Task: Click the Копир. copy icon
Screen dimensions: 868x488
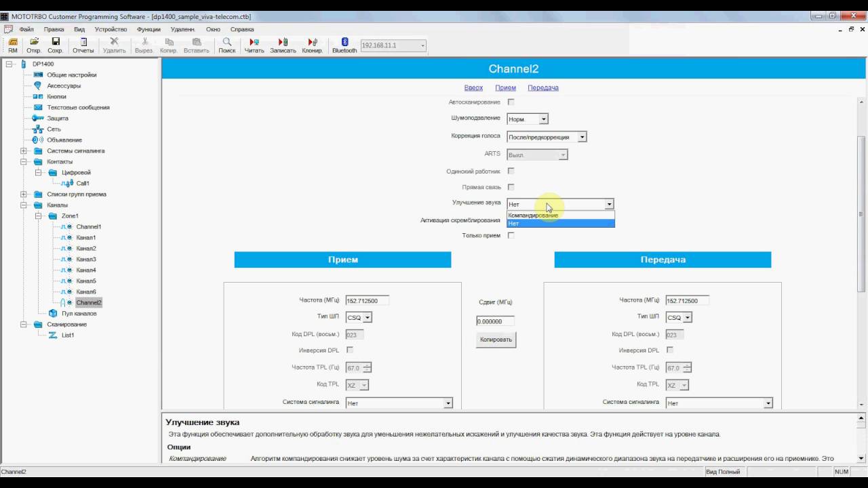Action: click(168, 45)
